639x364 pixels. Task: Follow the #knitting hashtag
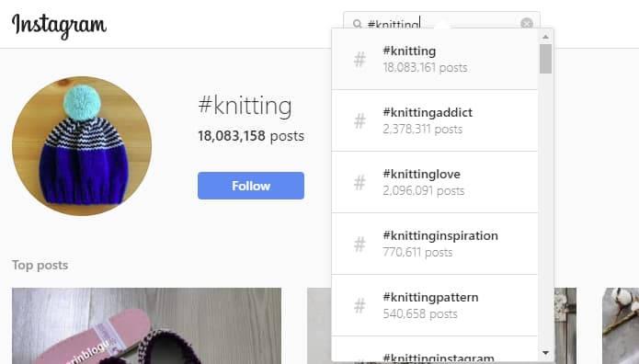pyautogui.click(x=251, y=186)
